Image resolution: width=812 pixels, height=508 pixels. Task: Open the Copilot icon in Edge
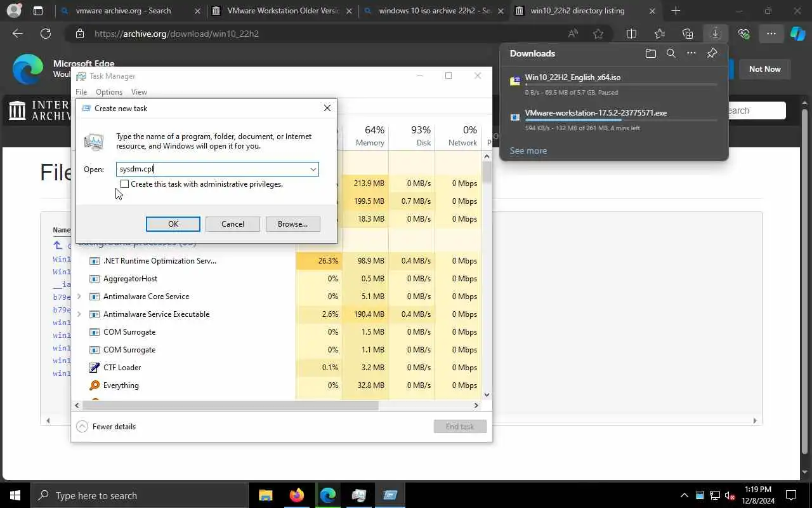(x=797, y=34)
